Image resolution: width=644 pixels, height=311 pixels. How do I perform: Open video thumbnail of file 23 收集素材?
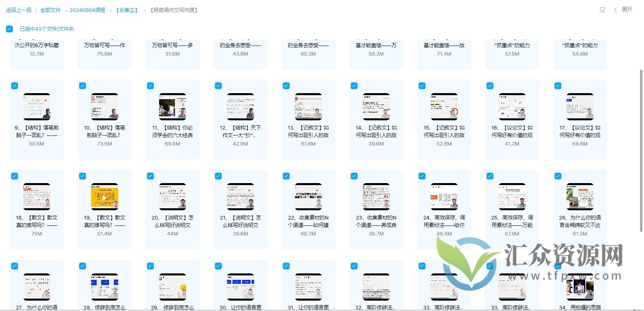[x=376, y=197]
